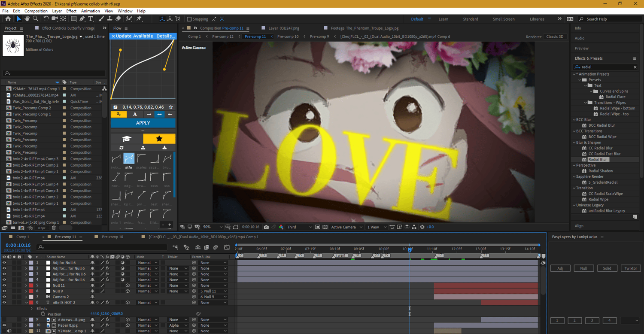Click the effects search field containing radial
Image resolution: width=644 pixels, height=334 pixels.
pyautogui.click(x=606, y=67)
